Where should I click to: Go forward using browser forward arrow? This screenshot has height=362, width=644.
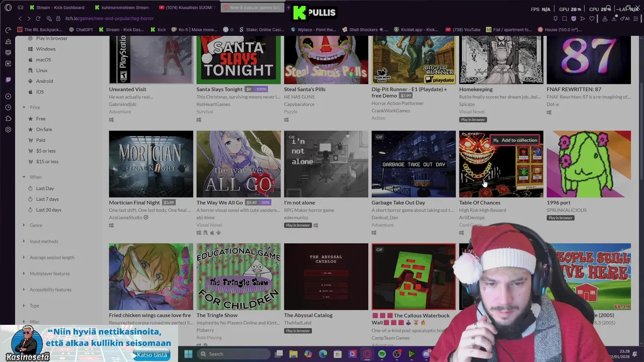(29, 19)
